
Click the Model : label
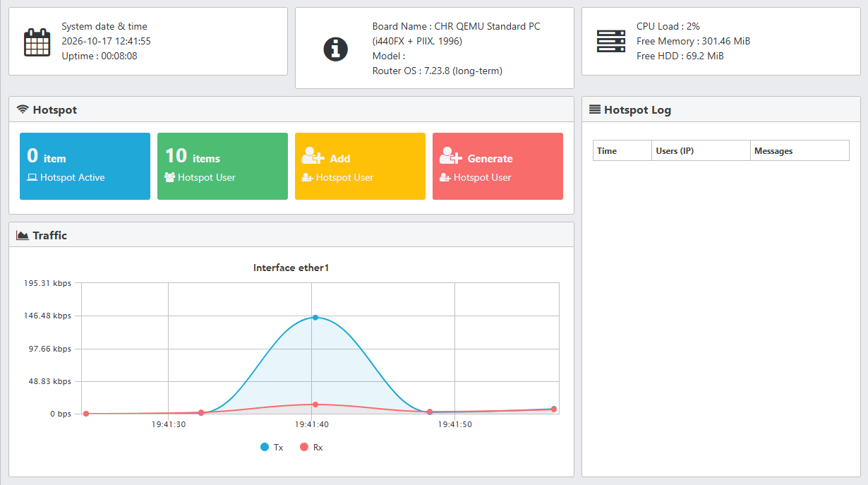coord(389,56)
